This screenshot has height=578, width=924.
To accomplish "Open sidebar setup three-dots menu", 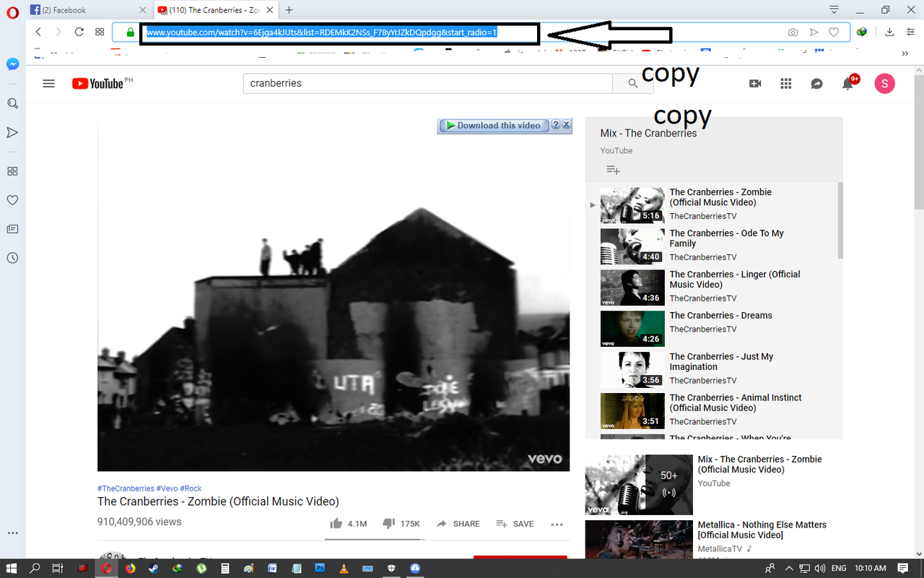I will (x=12, y=532).
